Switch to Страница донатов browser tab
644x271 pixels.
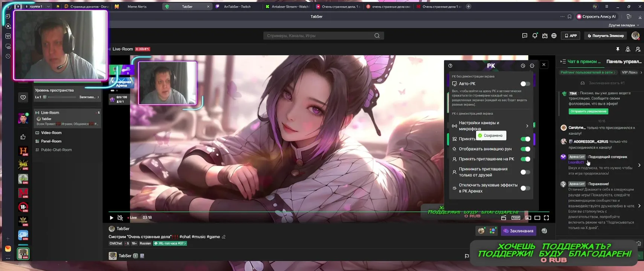tap(87, 6)
